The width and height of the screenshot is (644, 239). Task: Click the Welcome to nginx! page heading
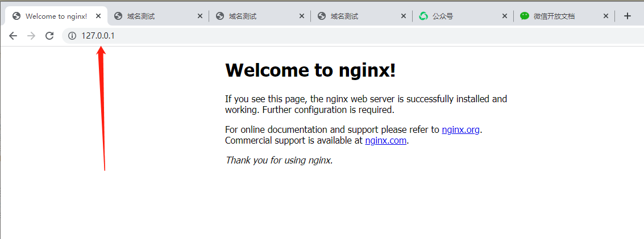coord(310,70)
